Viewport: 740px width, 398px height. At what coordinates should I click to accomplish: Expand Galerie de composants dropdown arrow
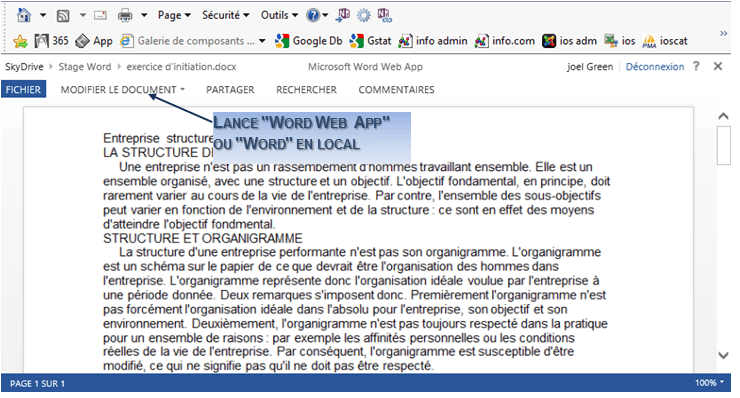point(262,41)
